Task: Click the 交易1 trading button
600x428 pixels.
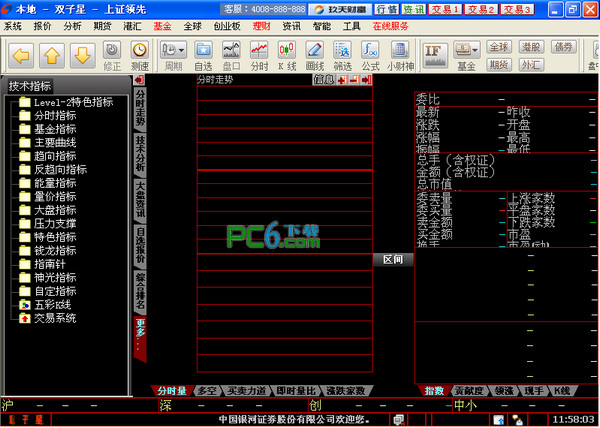Action: click(445, 9)
